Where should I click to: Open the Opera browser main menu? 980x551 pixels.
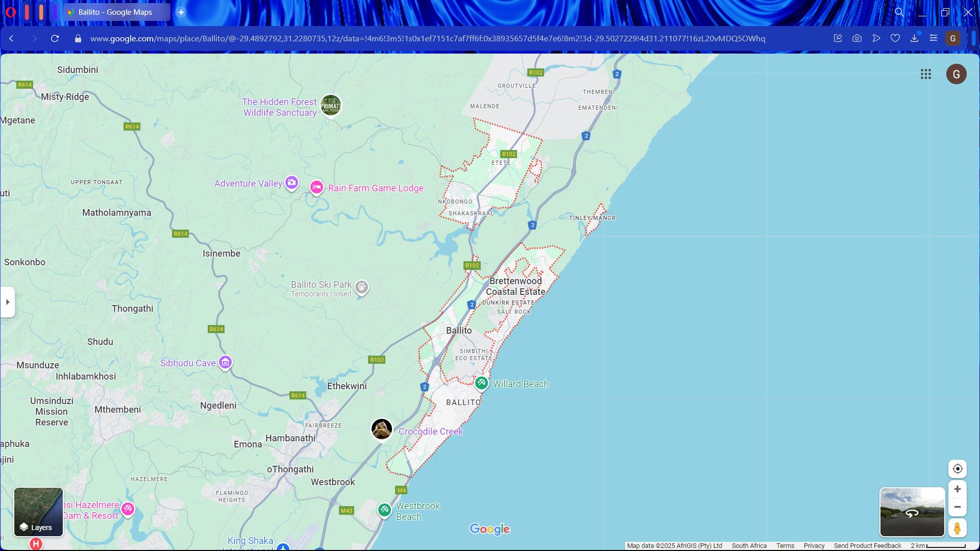[x=10, y=12]
